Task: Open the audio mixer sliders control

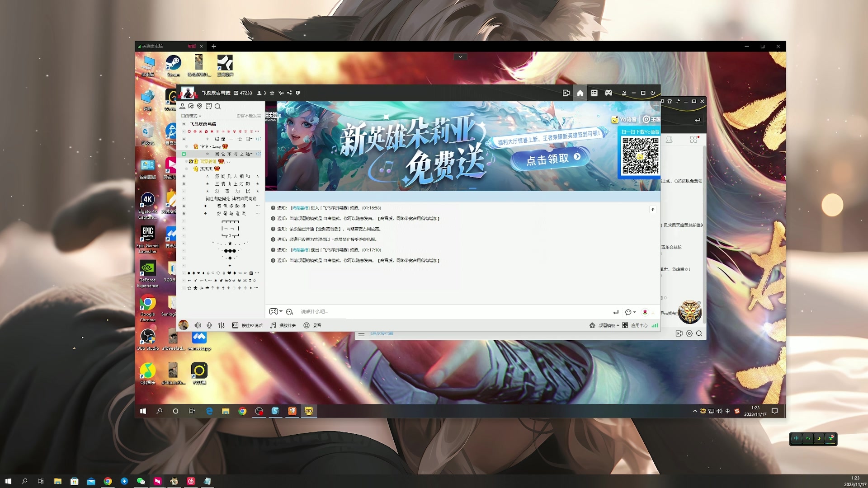Action: pos(222,325)
